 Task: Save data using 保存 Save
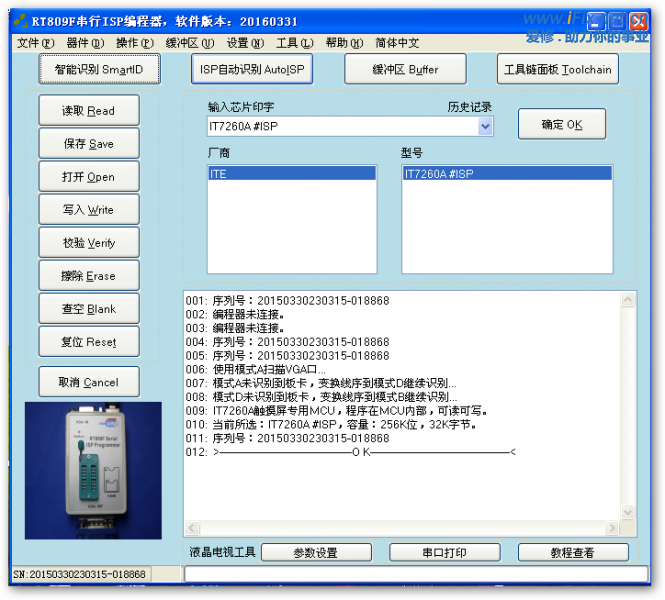click(89, 143)
